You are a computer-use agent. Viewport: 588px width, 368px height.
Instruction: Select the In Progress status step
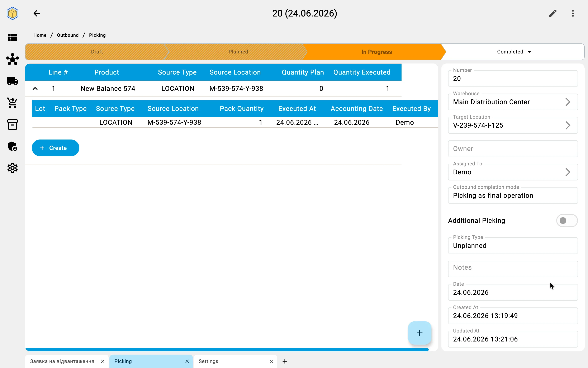[376, 52]
